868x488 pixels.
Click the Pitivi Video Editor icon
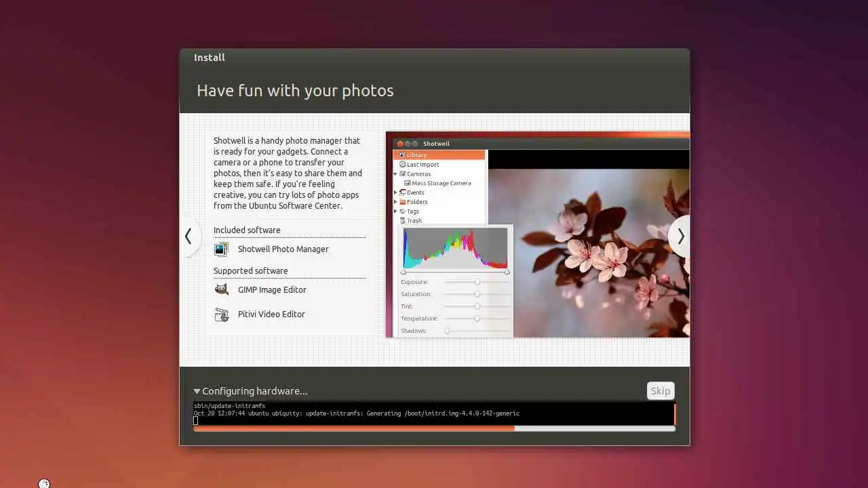pos(221,314)
